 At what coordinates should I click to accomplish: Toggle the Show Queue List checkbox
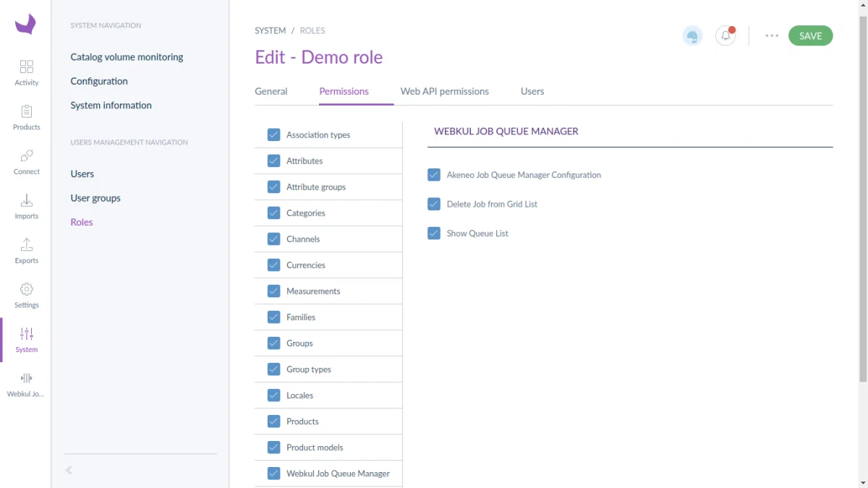(434, 233)
